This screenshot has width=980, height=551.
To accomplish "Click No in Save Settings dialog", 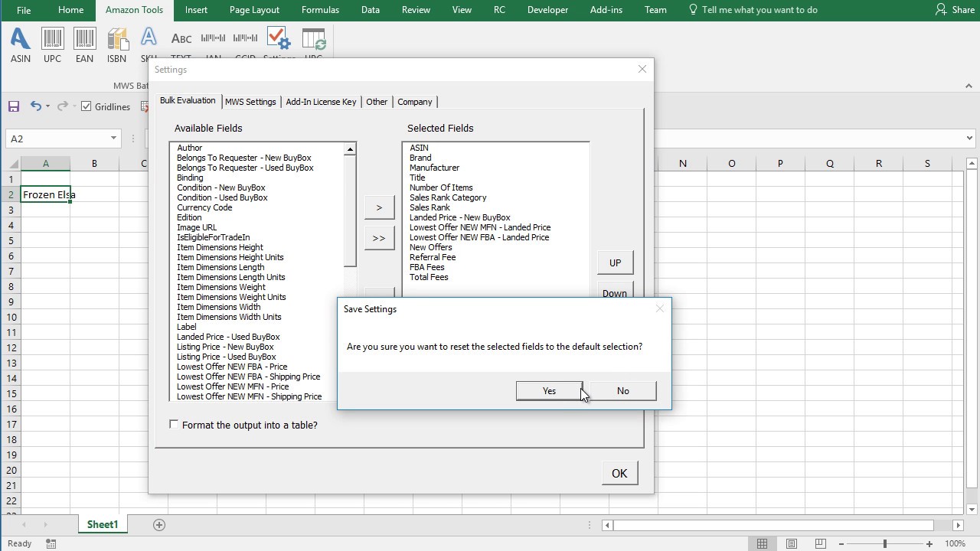I will point(622,391).
